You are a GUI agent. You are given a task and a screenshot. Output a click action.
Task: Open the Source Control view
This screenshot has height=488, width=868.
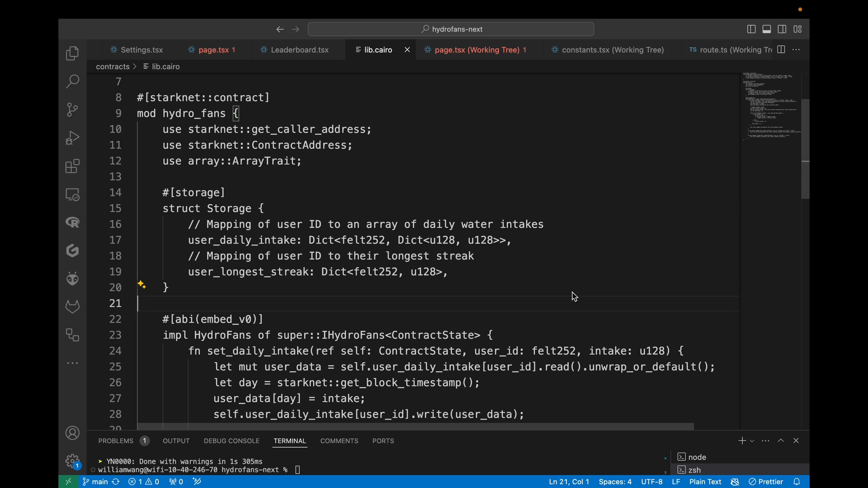[x=72, y=110]
